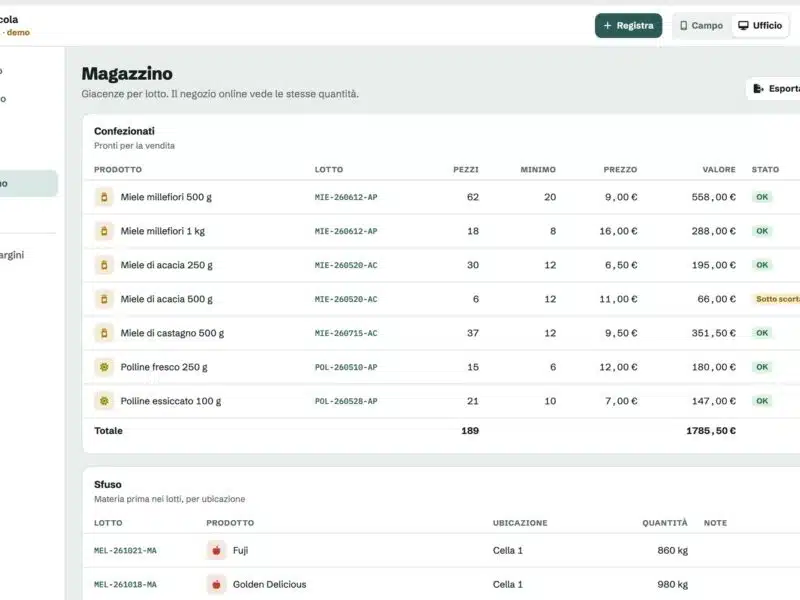Viewport: 800px width, 600px height.
Task: Click the OK badge for Polline fresco 250 g
Action: point(762,367)
